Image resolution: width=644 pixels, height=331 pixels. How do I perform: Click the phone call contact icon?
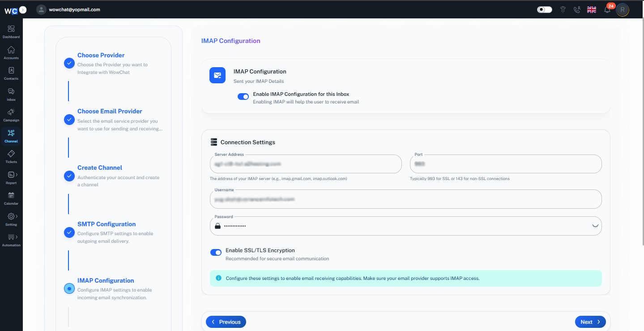point(577,9)
